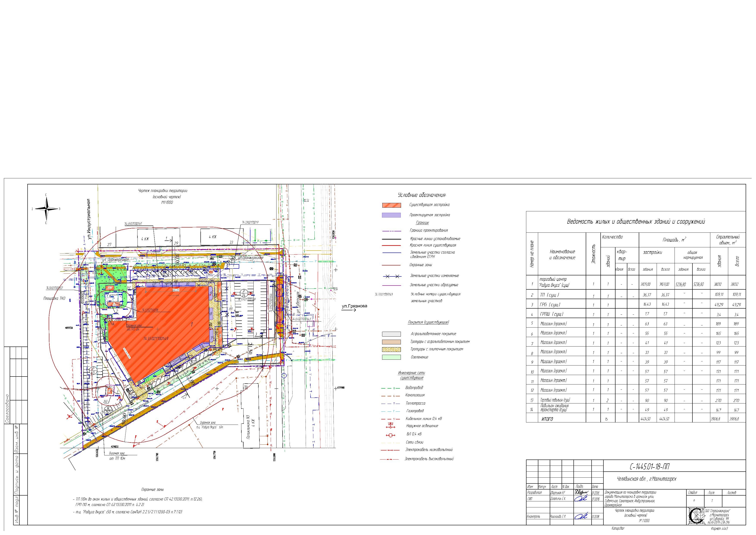Click the brown 'Канализация' line sample
756x535 pixels.
(391, 396)
